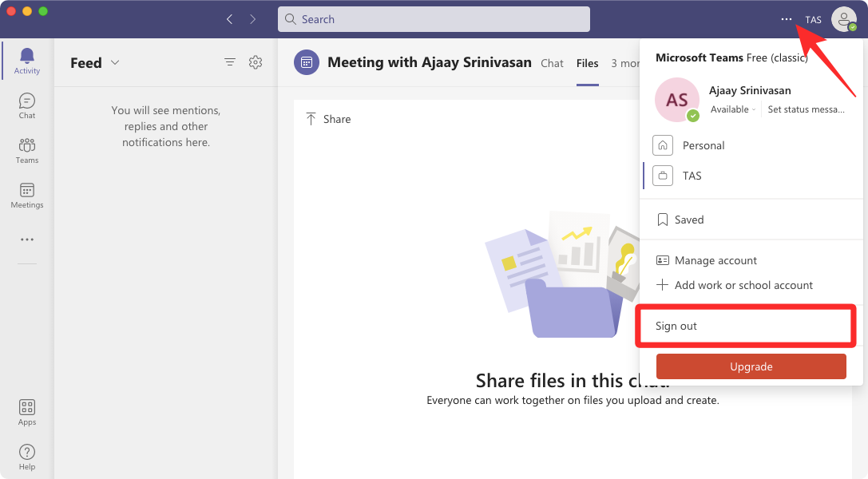Click the Search bar
Viewport: 868px width, 479px height.
pyautogui.click(x=434, y=18)
